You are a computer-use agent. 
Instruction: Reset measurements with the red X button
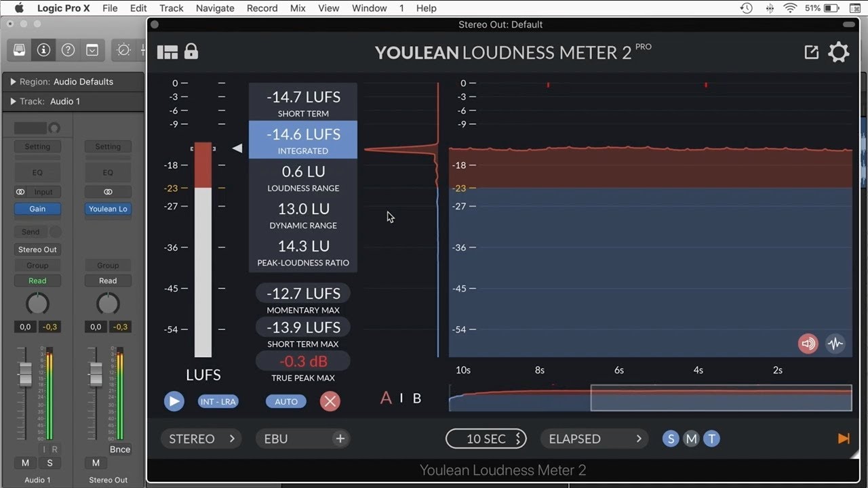330,401
